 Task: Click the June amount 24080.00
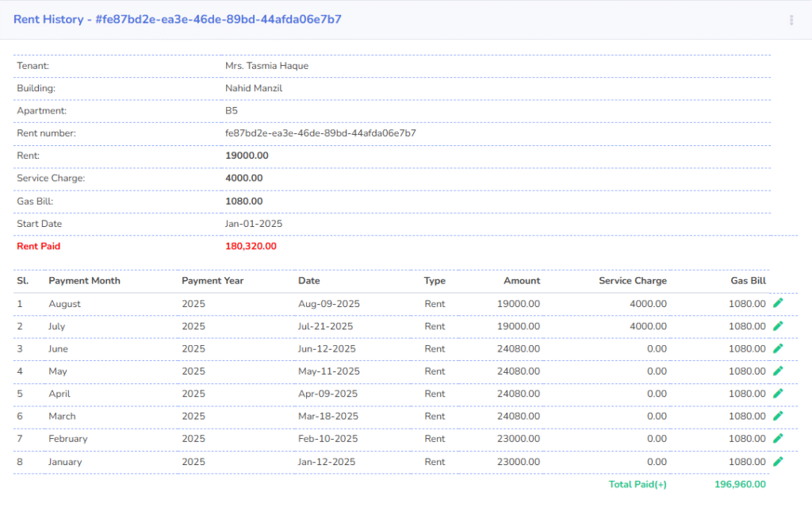[519, 349]
